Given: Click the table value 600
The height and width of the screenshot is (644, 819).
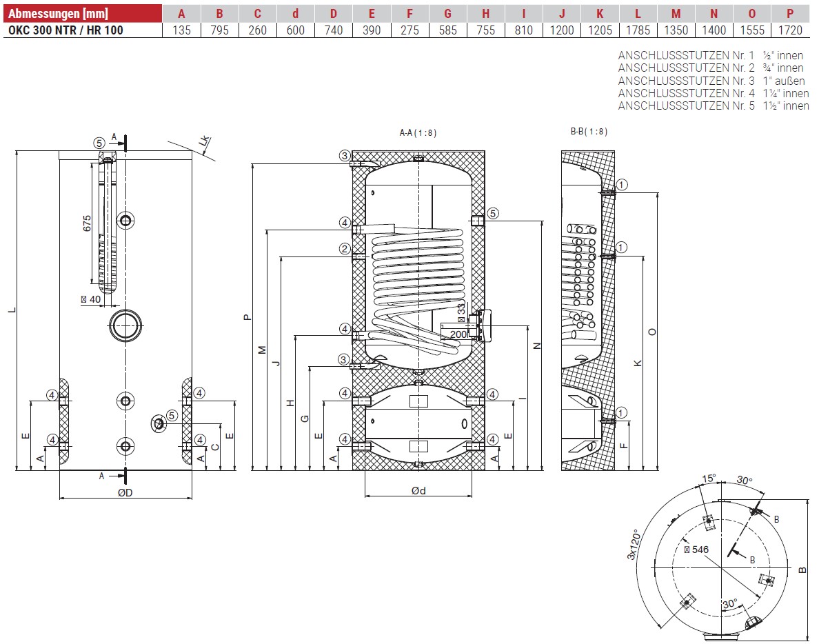Looking at the screenshot, I should coord(296,30).
